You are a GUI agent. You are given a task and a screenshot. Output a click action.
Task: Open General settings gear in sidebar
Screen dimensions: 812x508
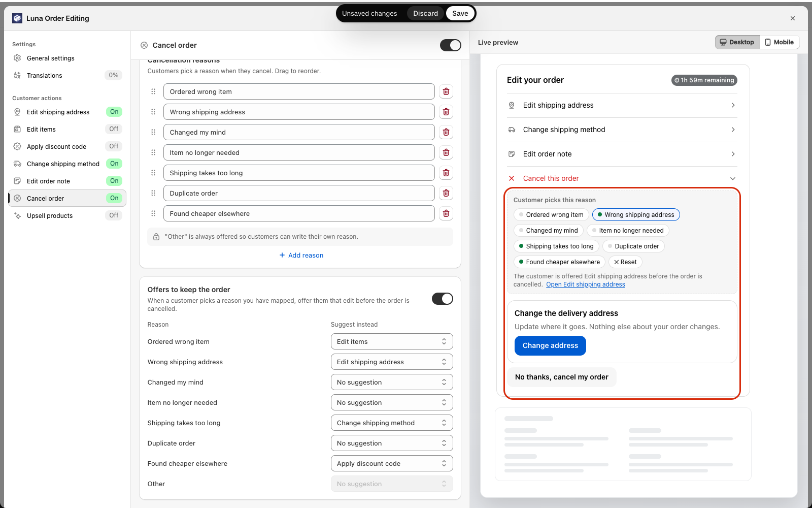click(17, 58)
